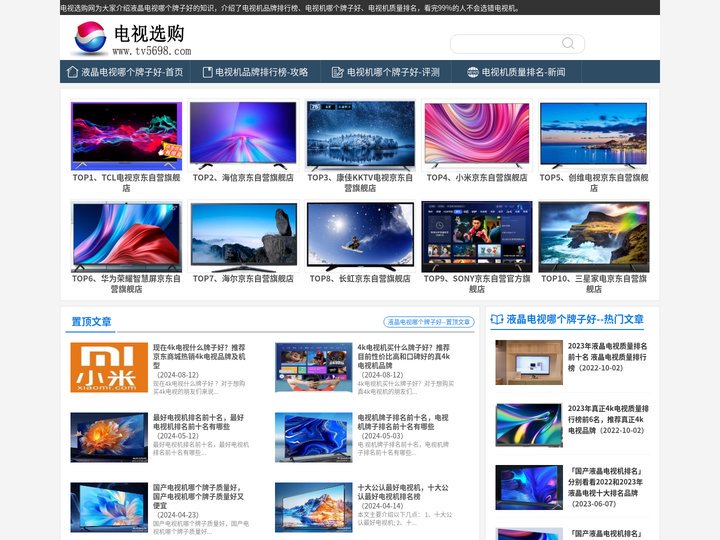
Task: Open the TOP9 SONY TV image
Action: click(477, 236)
